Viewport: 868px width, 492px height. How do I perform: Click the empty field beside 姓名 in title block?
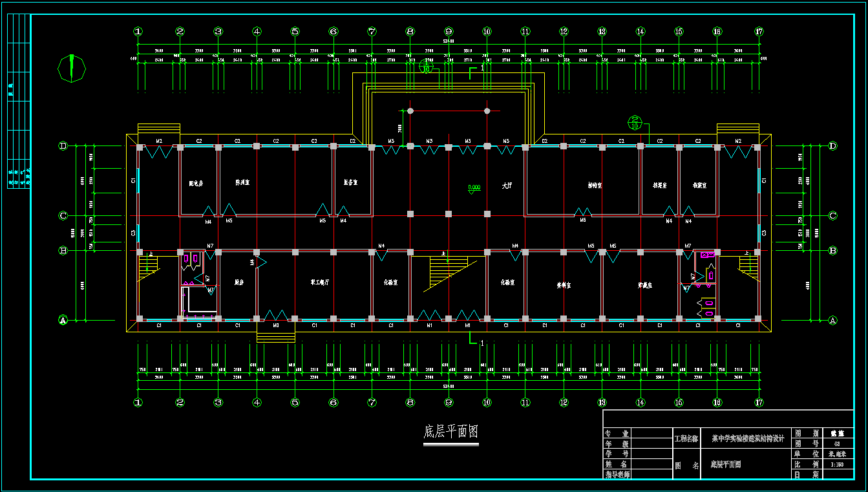tap(651, 464)
